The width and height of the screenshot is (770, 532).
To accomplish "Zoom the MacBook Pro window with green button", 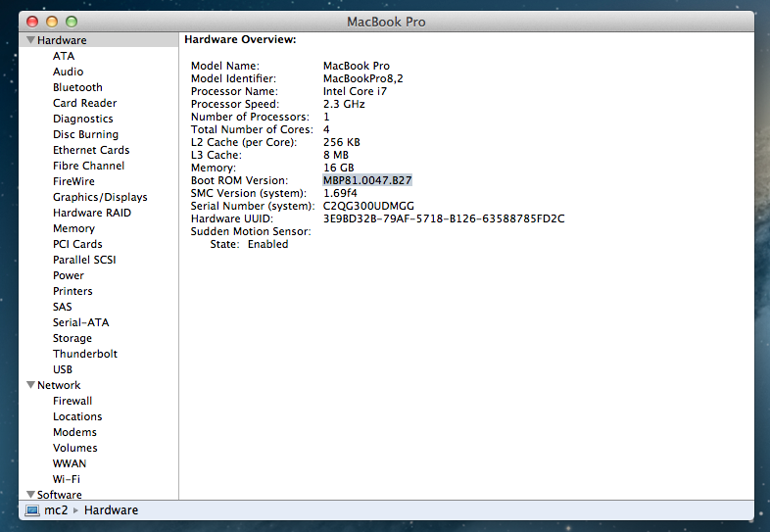I will pyautogui.click(x=72, y=22).
